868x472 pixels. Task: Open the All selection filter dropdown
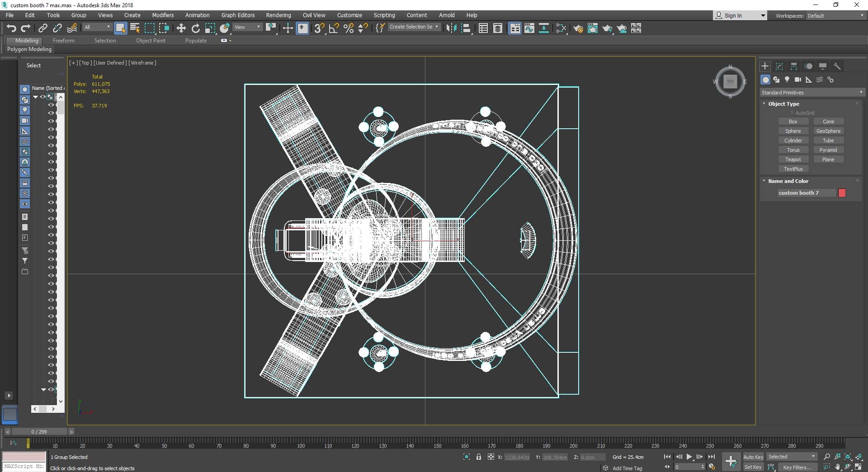97,27
